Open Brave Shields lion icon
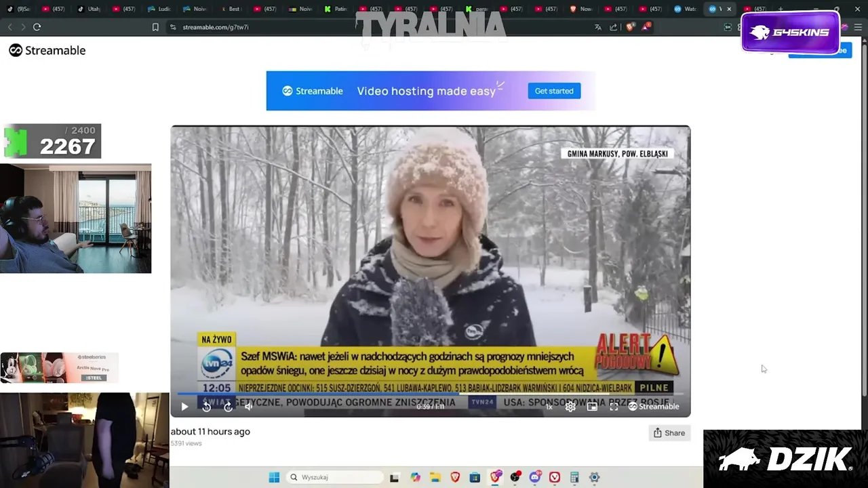This screenshot has width=868, height=488. pos(630,27)
